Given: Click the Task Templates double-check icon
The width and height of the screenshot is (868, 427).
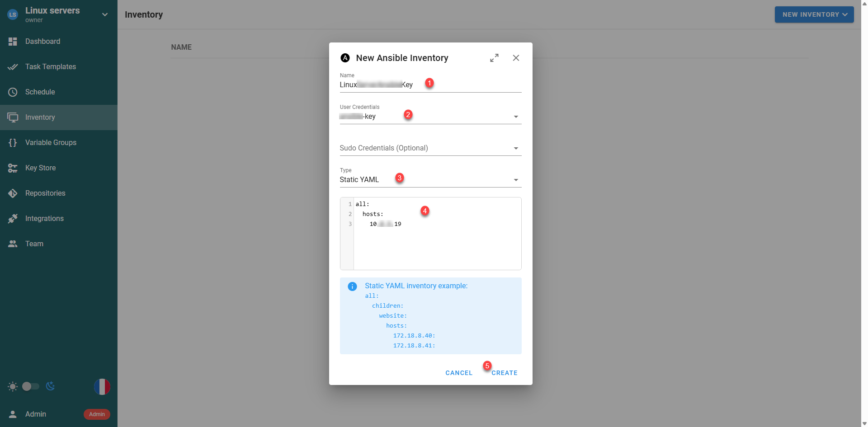Looking at the screenshot, I should (x=13, y=67).
